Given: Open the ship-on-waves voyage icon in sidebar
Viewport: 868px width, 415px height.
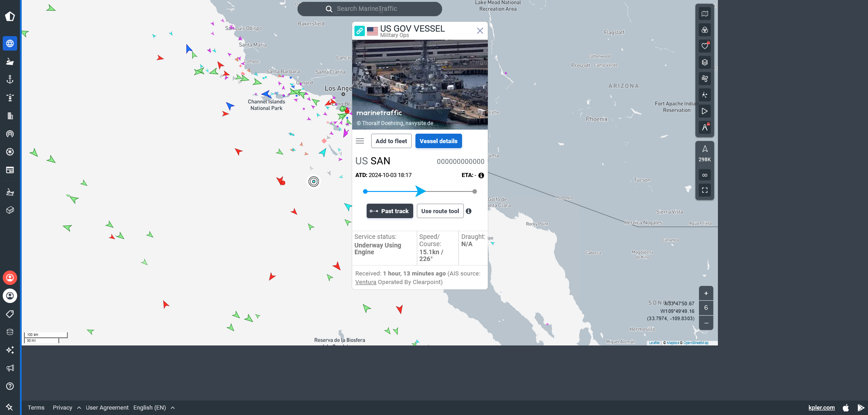Looking at the screenshot, I should coord(10,192).
